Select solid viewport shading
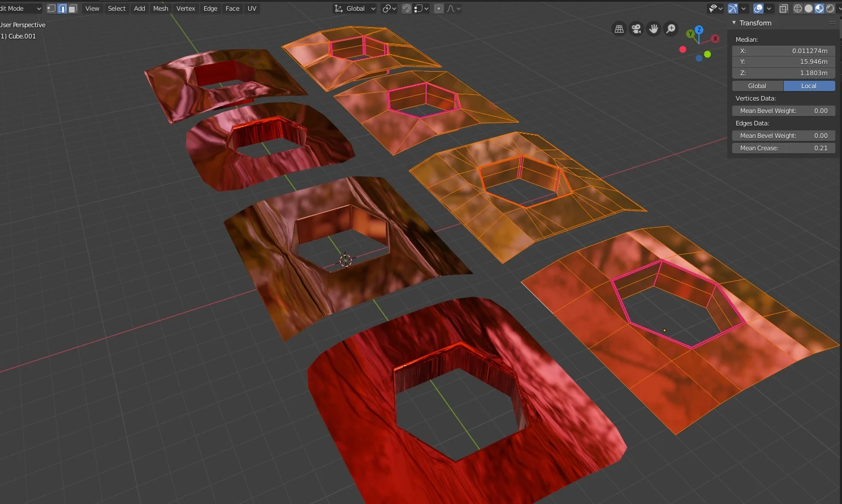The image size is (842, 504). pyautogui.click(x=809, y=8)
